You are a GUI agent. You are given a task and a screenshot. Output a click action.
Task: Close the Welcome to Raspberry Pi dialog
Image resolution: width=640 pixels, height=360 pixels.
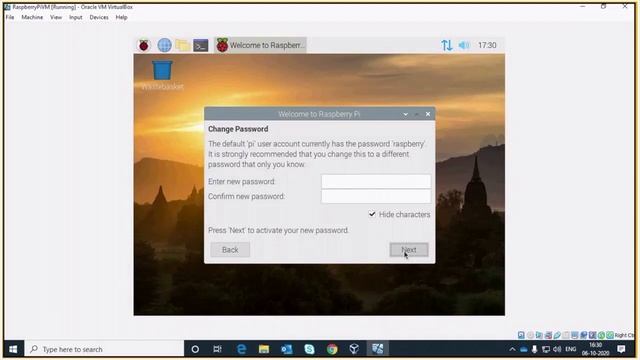428,114
